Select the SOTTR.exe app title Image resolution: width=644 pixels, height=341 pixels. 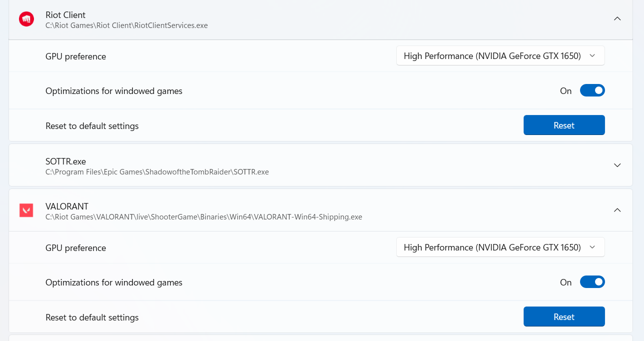[x=65, y=161]
